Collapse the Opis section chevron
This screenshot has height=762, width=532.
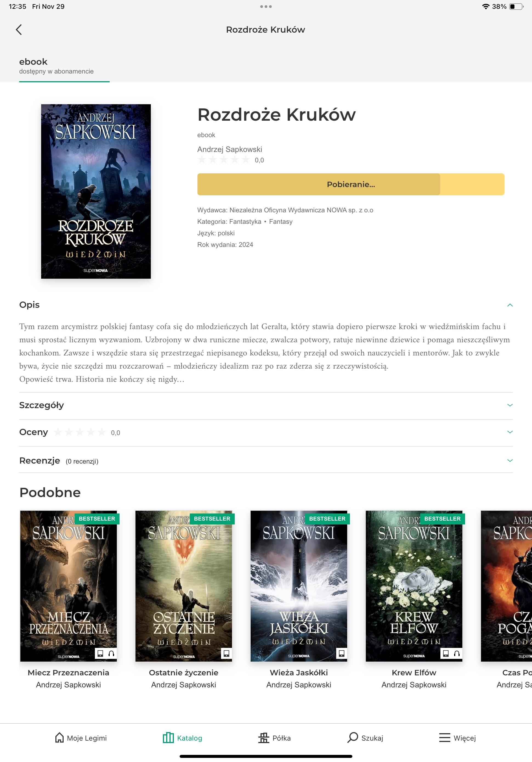pyautogui.click(x=510, y=305)
